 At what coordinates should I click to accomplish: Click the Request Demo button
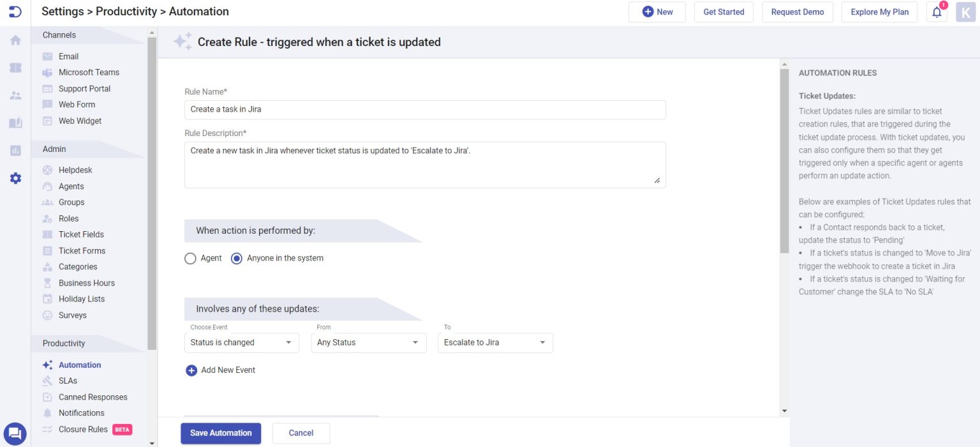tap(798, 11)
